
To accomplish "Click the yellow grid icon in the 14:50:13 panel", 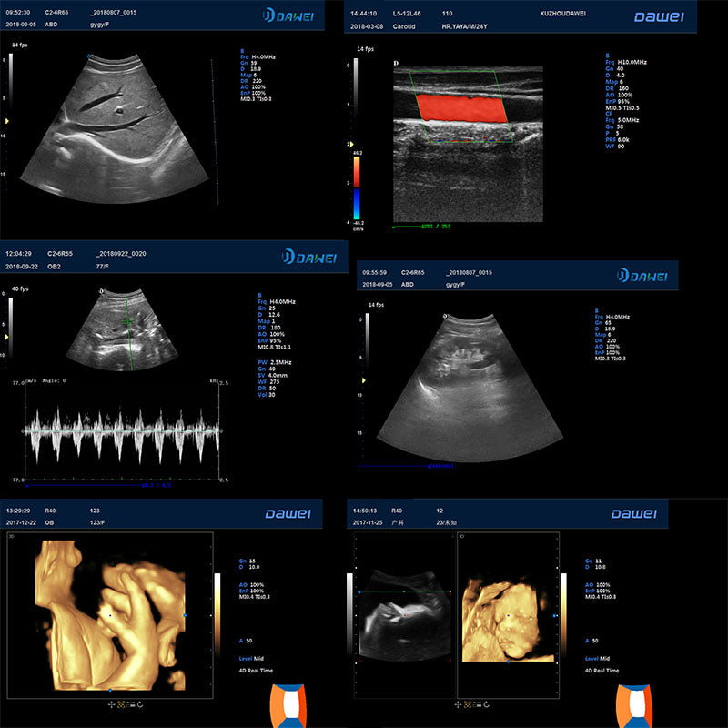I will 467,704.
